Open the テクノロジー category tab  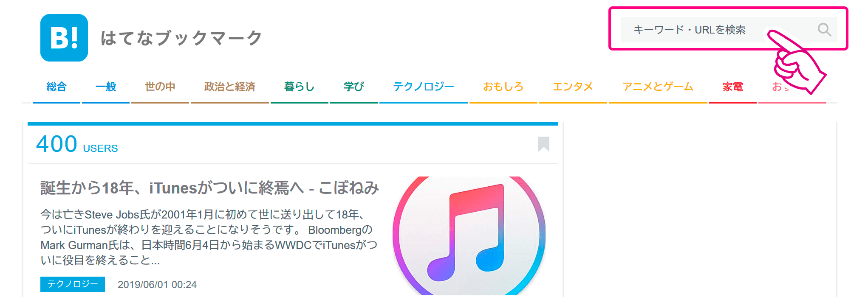(424, 87)
